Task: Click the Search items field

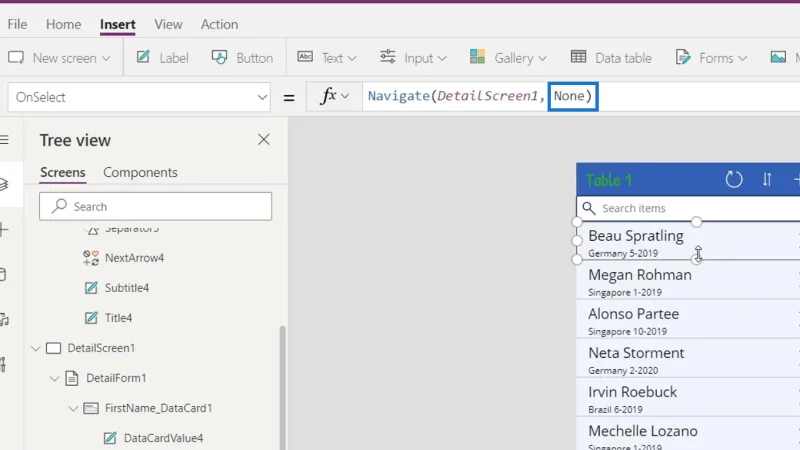Action: (688, 208)
